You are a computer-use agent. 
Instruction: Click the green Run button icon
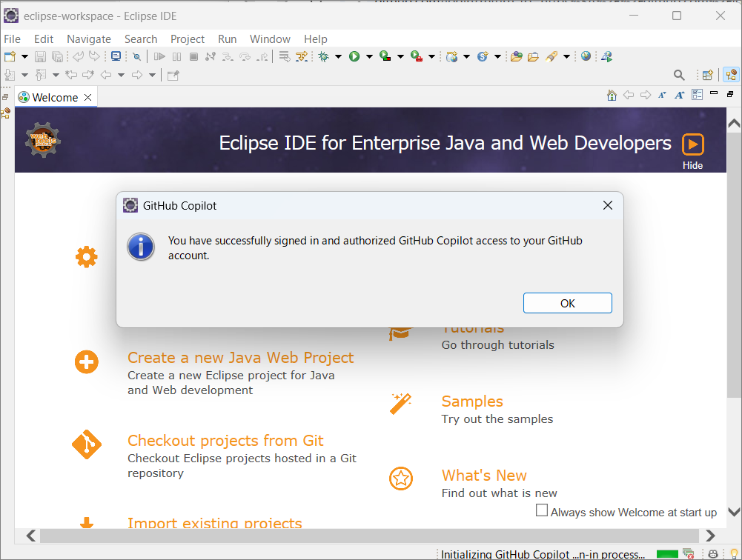(x=354, y=57)
